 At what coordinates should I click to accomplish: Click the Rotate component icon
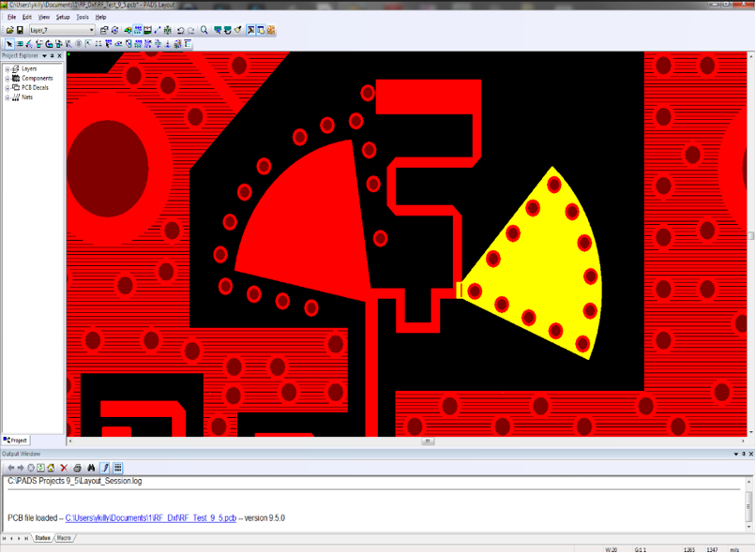[39, 44]
